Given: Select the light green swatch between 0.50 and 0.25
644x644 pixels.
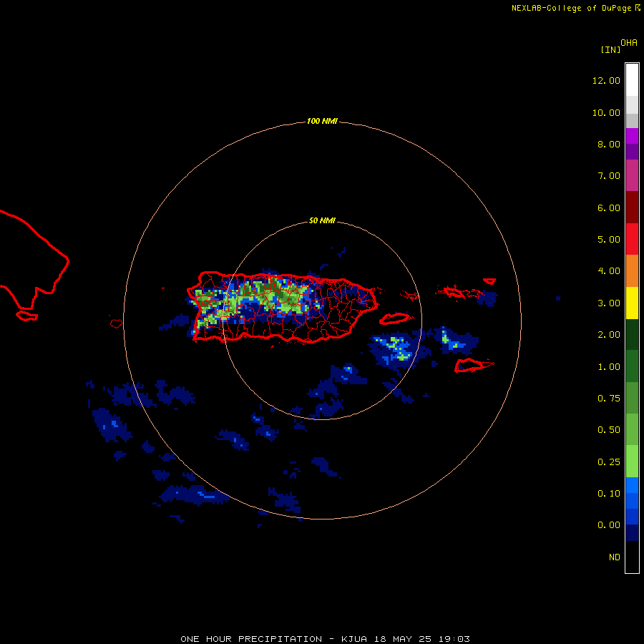Looking at the screenshot, I should [632, 462].
